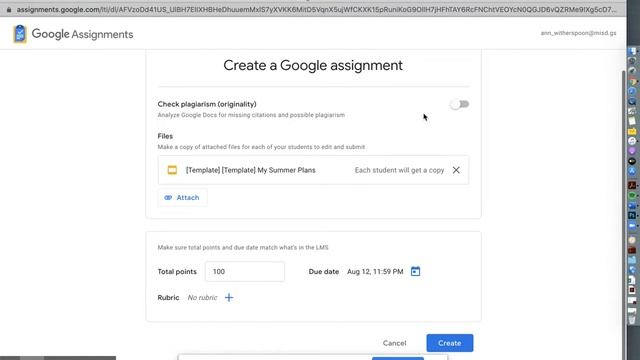The height and width of the screenshot is (360, 640).
Task: Click the 'Create a Google assignment' heading
Action: pos(313,65)
